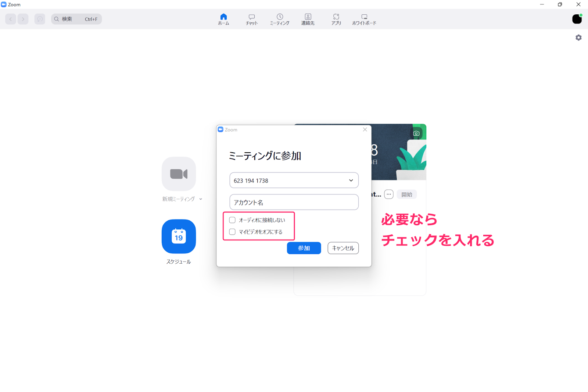This screenshot has width=588, height=392.
Task: Check マイビデオをオフにする checkbox
Action: pyautogui.click(x=232, y=232)
